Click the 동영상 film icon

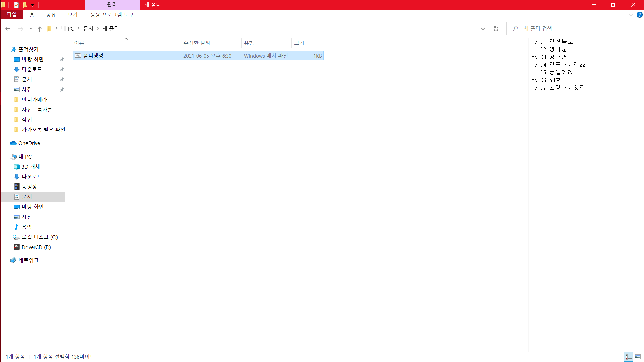click(17, 187)
